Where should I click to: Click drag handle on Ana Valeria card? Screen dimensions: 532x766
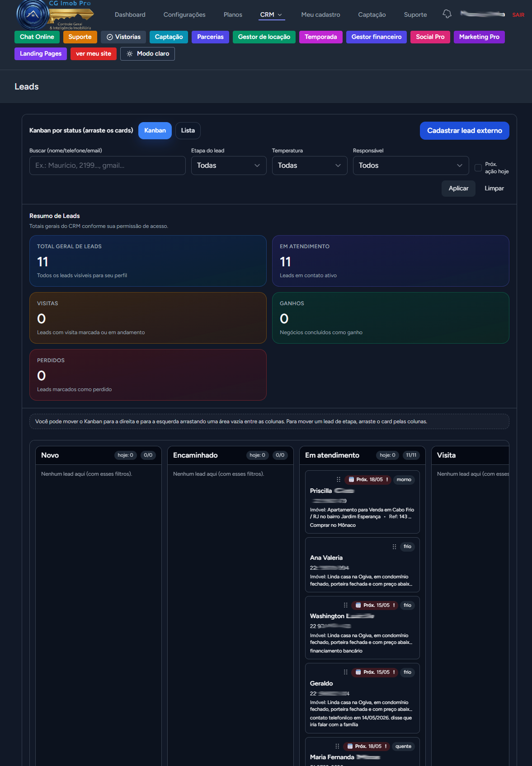[x=394, y=547]
